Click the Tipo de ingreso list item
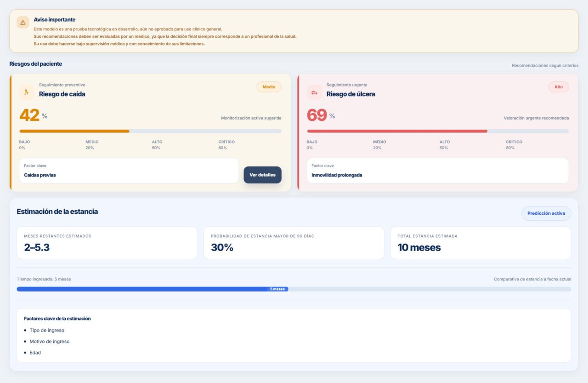588x383 pixels. pos(47,330)
